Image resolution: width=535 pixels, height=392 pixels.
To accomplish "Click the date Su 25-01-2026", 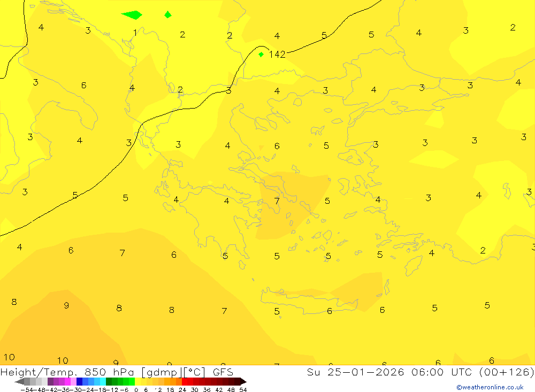I will pyautogui.click(x=356, y=372).
